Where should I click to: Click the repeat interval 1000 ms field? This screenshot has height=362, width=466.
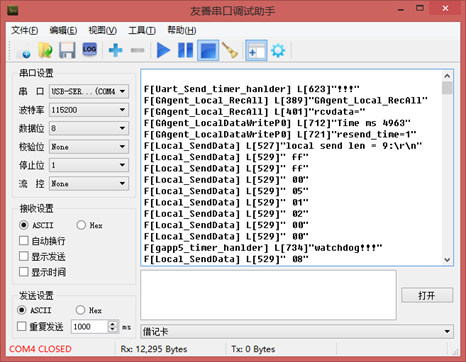click(89, 327)
